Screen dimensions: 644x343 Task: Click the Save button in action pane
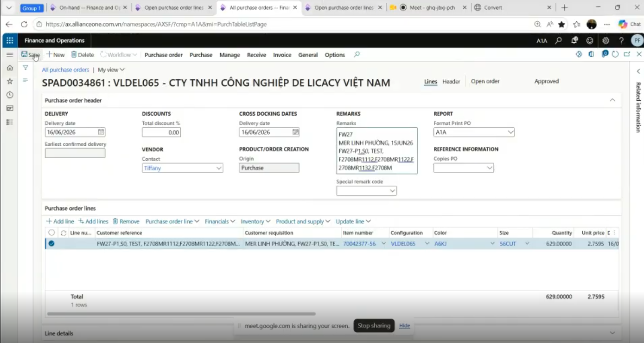[31, 55]
